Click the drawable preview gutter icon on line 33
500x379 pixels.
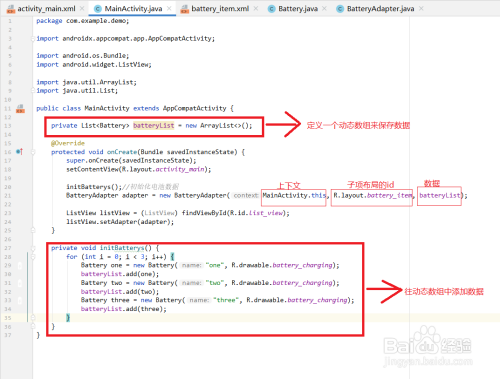pyautogui.click(x=20, y=300)
